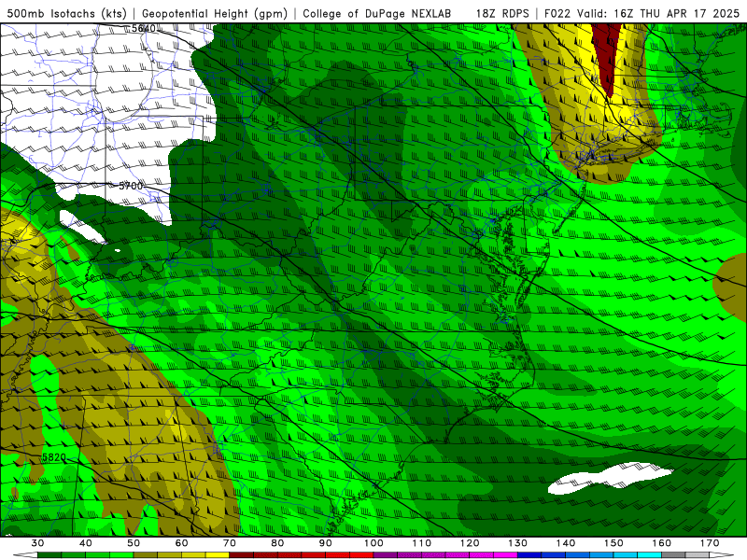Screen dimensions: 747x560
Task: Click the "College of DuPage NEXLAB" label
Action: (376, 13)
